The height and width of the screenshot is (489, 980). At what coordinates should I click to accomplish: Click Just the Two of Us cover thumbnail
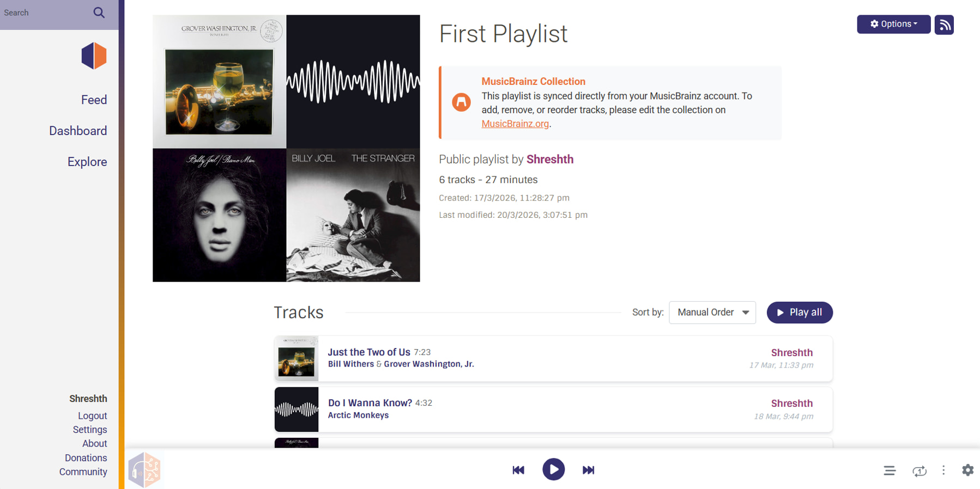[297, 359]
